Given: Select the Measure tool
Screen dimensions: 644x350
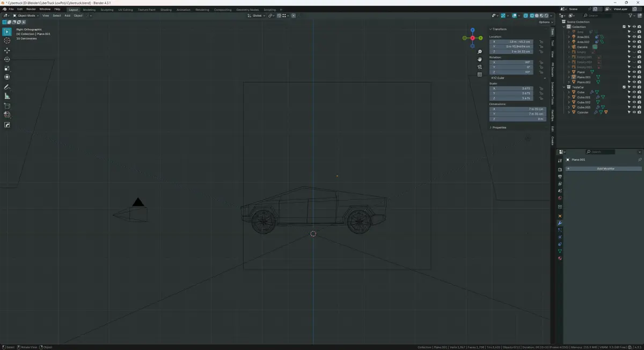Looking at the screenshot, I should pos(7,96).
